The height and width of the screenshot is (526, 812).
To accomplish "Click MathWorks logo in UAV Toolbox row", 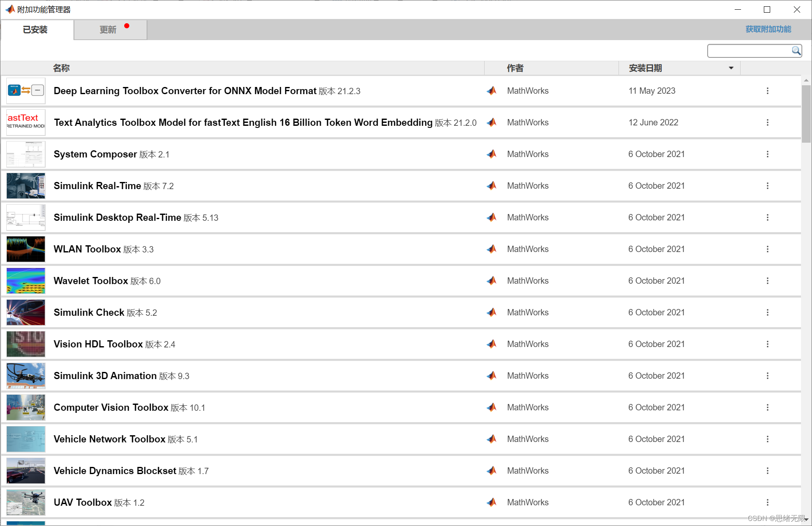I will 491,502.
